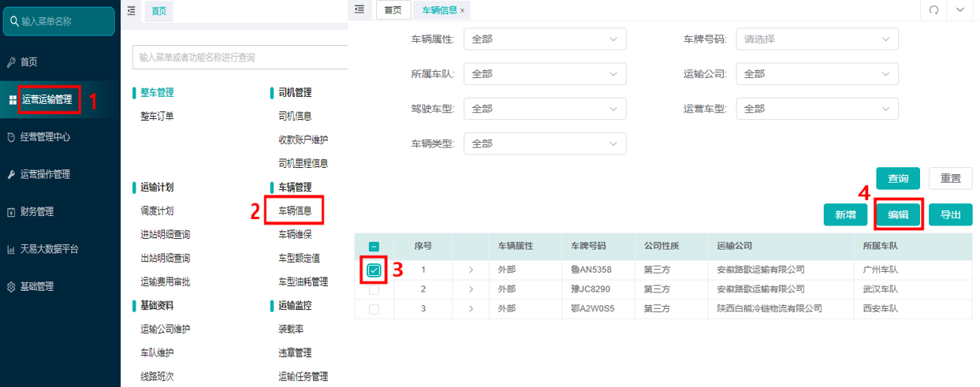Check the checkbox for row 2
Image resolution: width=980 pixels, height=387 pixels.
374,289
